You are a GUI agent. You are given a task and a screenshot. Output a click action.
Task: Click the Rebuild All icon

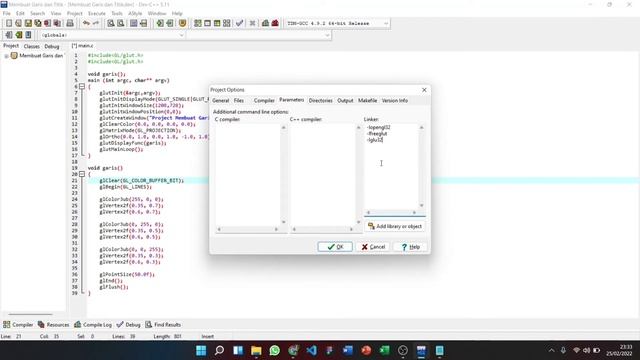tap(227, 23)
